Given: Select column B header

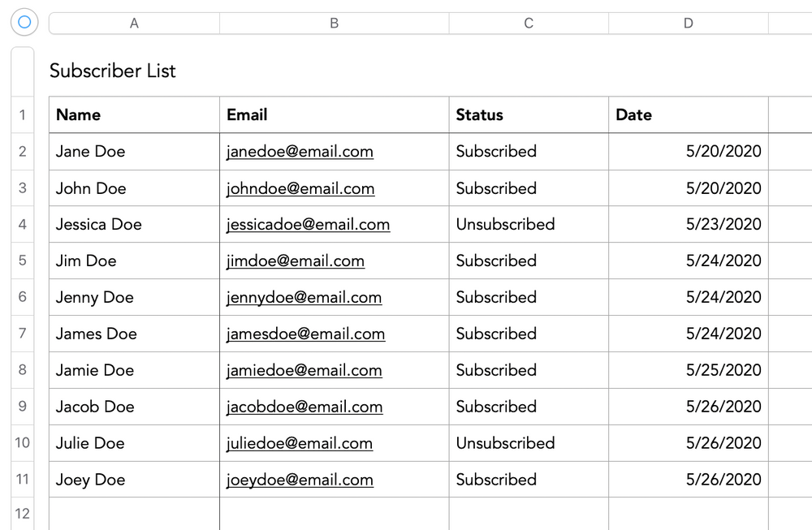Looking at the screenshot, I should pos(334,24).
